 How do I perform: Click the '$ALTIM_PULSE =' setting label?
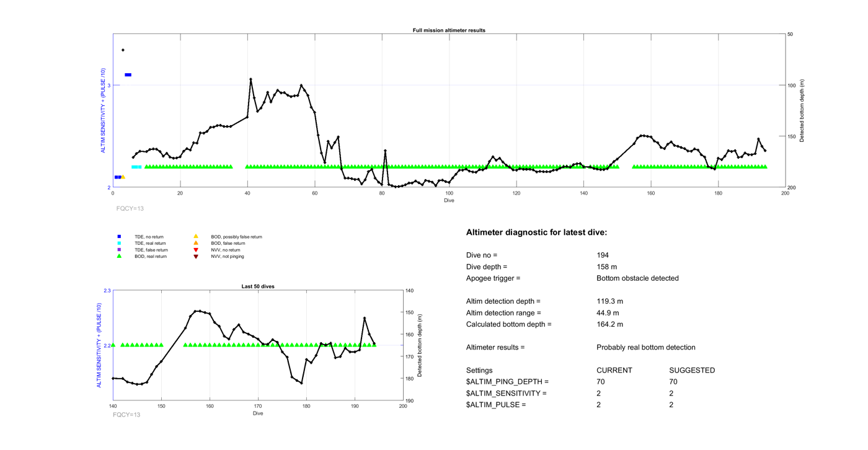[x=496, y=405]
